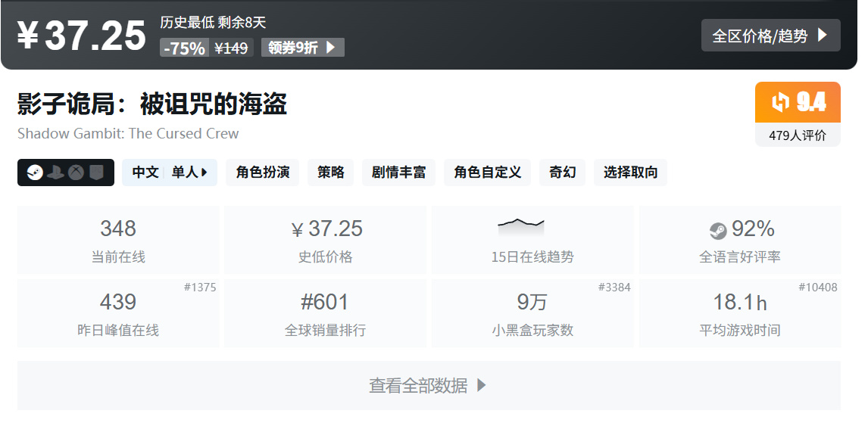Viewport: 868px width, 426px height.
Task: Open the 9.4 rating score badge
Action: (798, 102)
